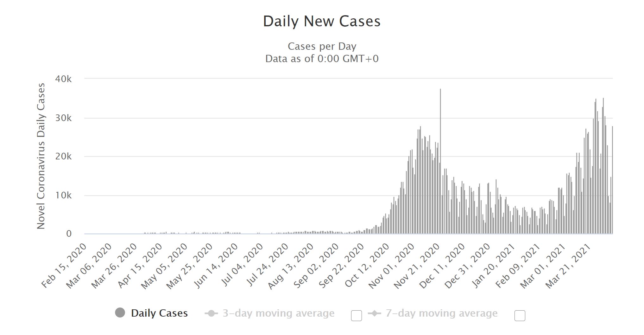This screenshot has height=335, width=644.
Task: Click the Novel Coronavirus Daily Cases axis title
Action: tap(41, 156)
